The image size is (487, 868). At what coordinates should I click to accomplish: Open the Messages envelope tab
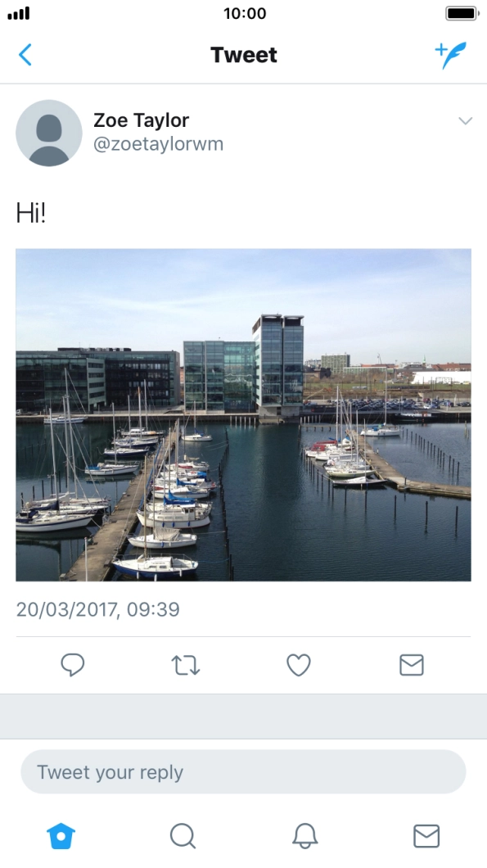[x=426, y=836]
